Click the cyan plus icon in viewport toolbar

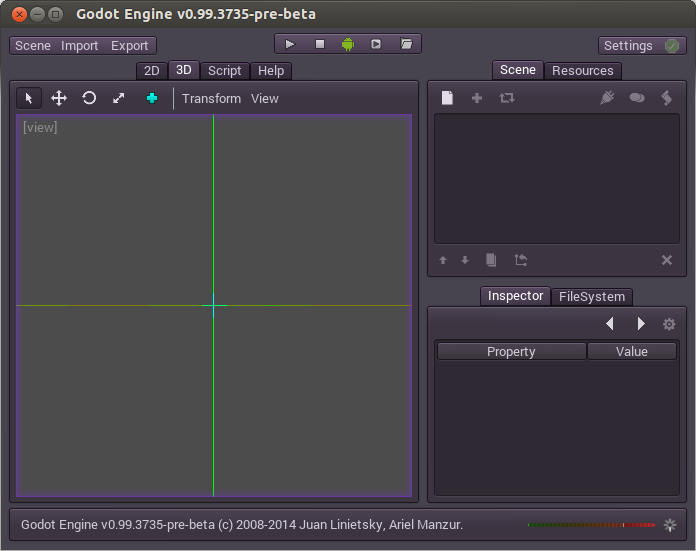coord(152,98)
